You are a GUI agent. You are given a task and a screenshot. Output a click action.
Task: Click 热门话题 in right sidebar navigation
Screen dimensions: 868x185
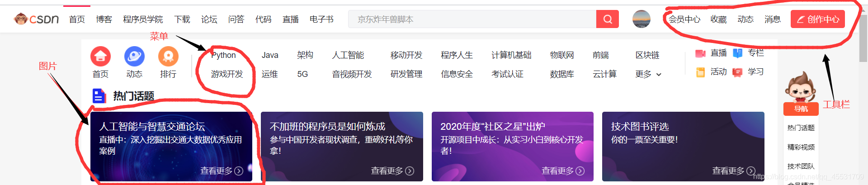click(x=801, y=128)
